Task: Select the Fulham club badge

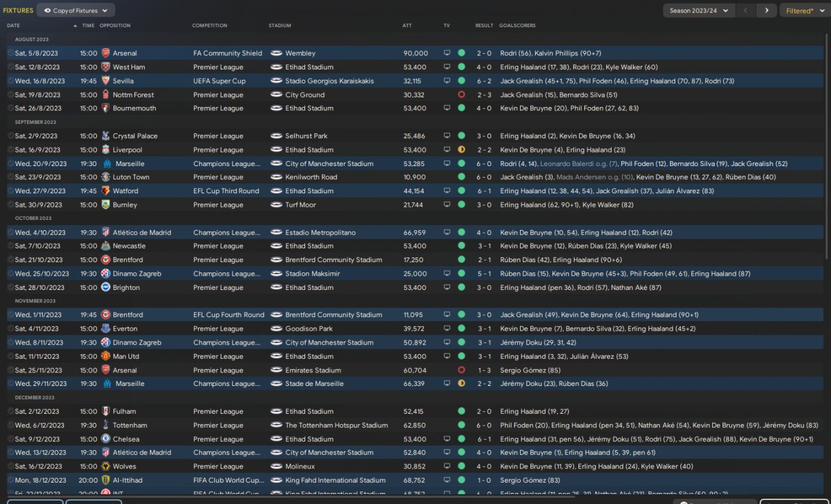Action: [106, 411]
